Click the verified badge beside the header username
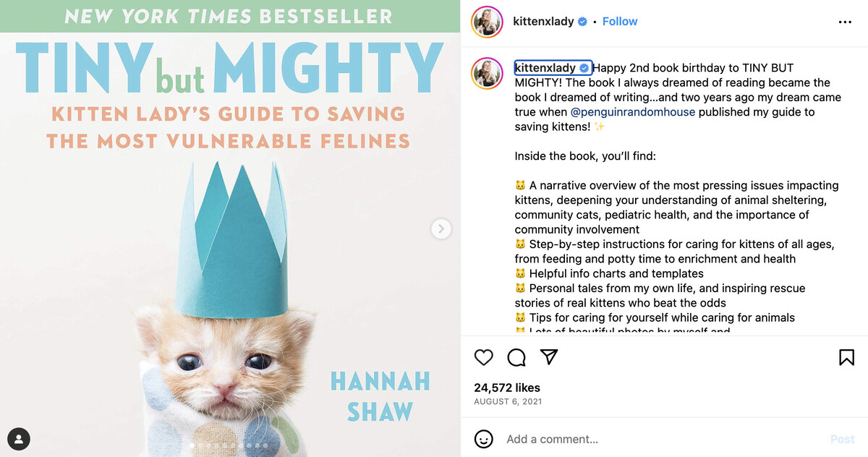The height and width of the screenshot is (457, 868). (x=582, y=22)
